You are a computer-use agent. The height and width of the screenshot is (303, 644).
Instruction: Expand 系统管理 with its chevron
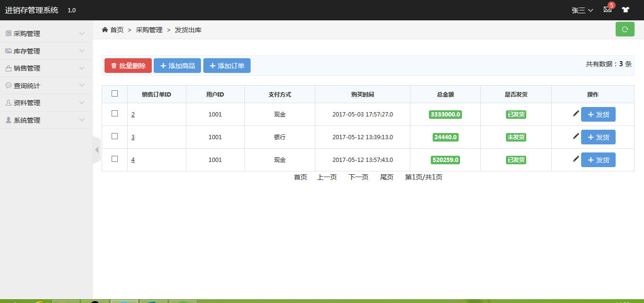click(x=82, y=120)
